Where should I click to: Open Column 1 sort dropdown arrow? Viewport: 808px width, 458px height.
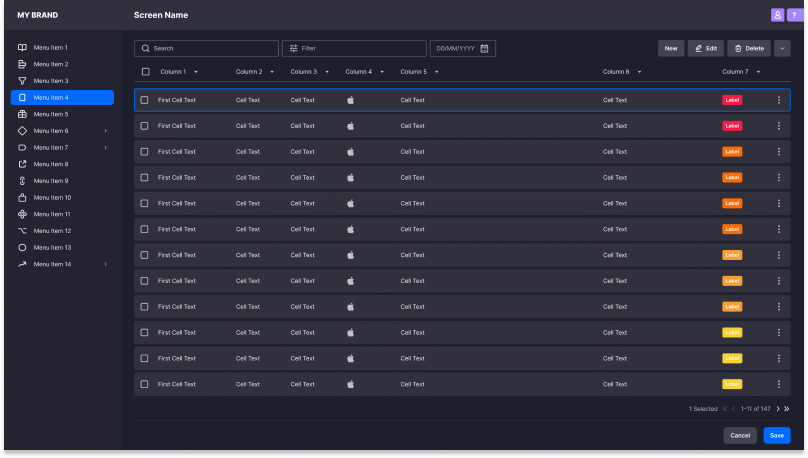(196, 72)
